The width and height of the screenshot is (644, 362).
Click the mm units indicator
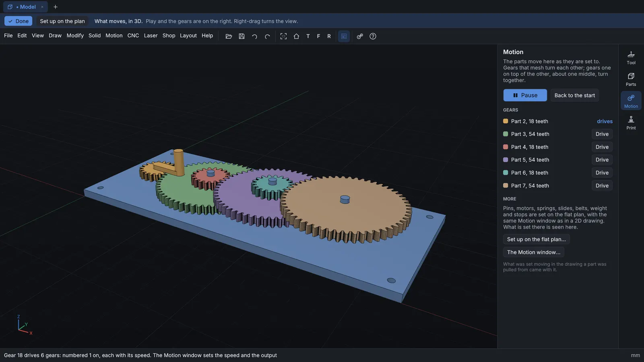tap(635, 355)
